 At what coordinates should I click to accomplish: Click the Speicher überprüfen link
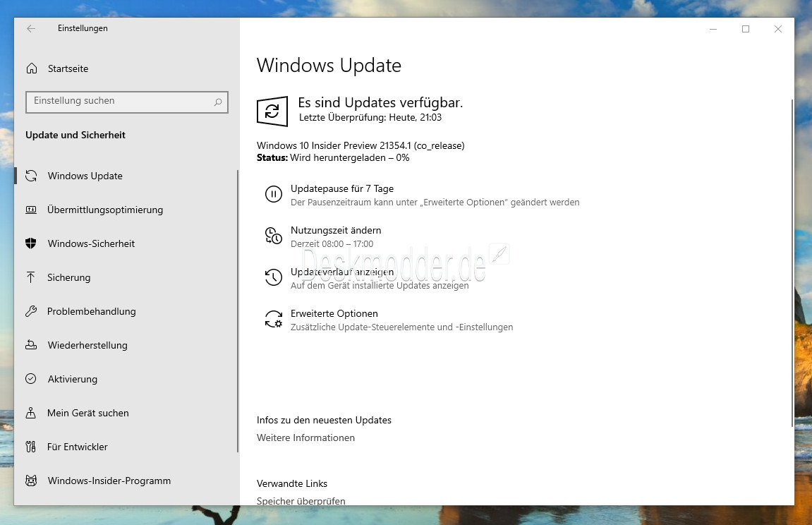click(301, 501)
